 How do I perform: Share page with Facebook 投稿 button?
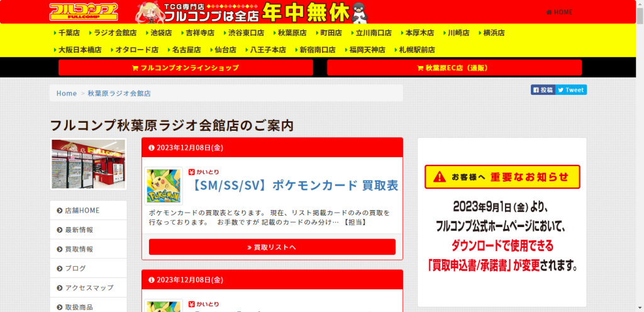[x=542, y=90]
